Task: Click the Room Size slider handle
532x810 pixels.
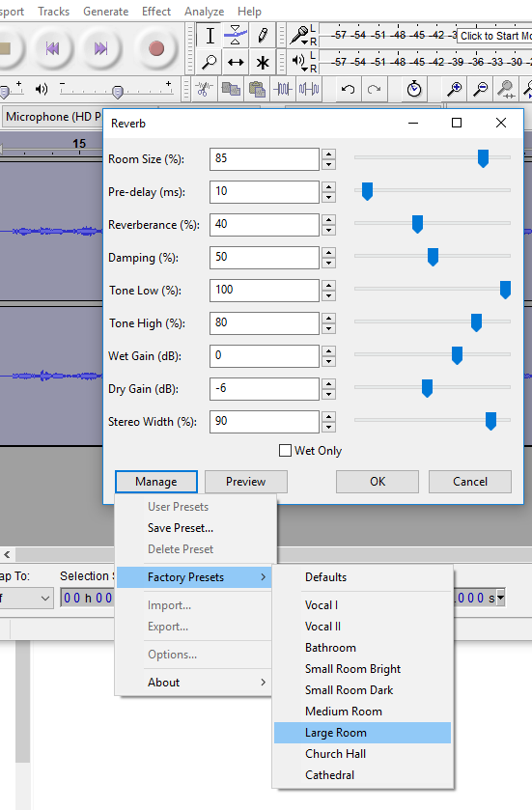Action: [483, 158]
